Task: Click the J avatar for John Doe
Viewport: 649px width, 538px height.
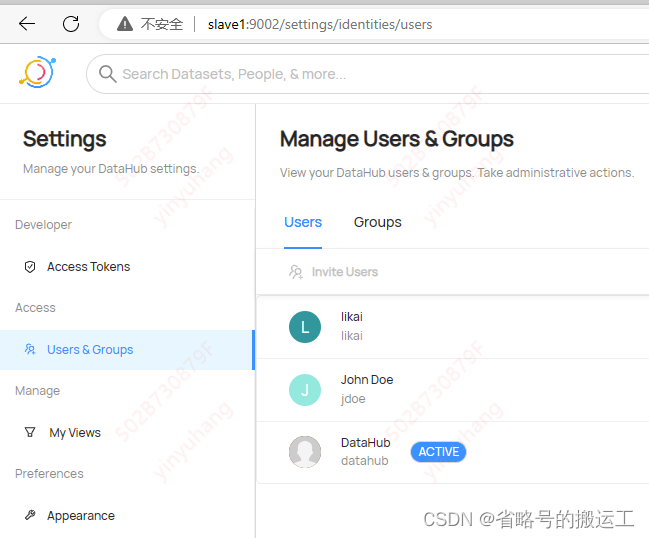Action: tap(305, 390)
